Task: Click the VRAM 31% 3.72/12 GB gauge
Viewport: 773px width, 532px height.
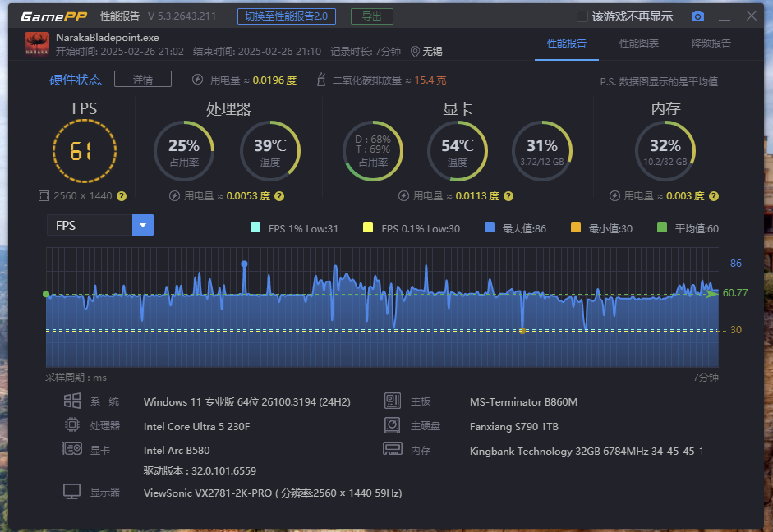Action: (542, 151)
